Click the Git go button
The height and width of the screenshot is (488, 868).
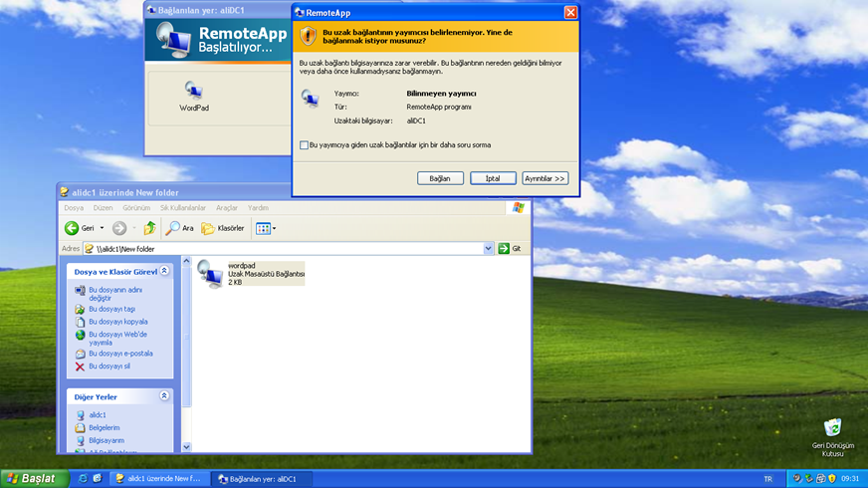tap(510, 249)
